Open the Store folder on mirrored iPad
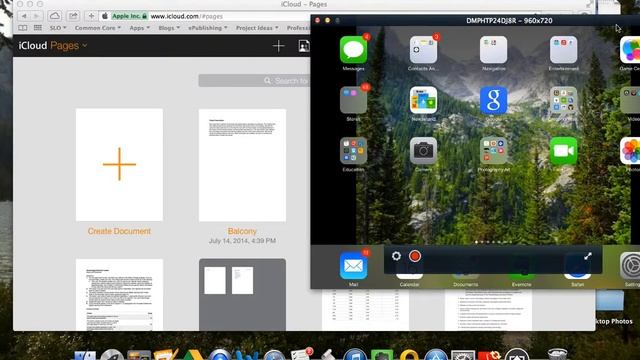The height and width of the screenshot is (360, 640). (x=353, y=100)
